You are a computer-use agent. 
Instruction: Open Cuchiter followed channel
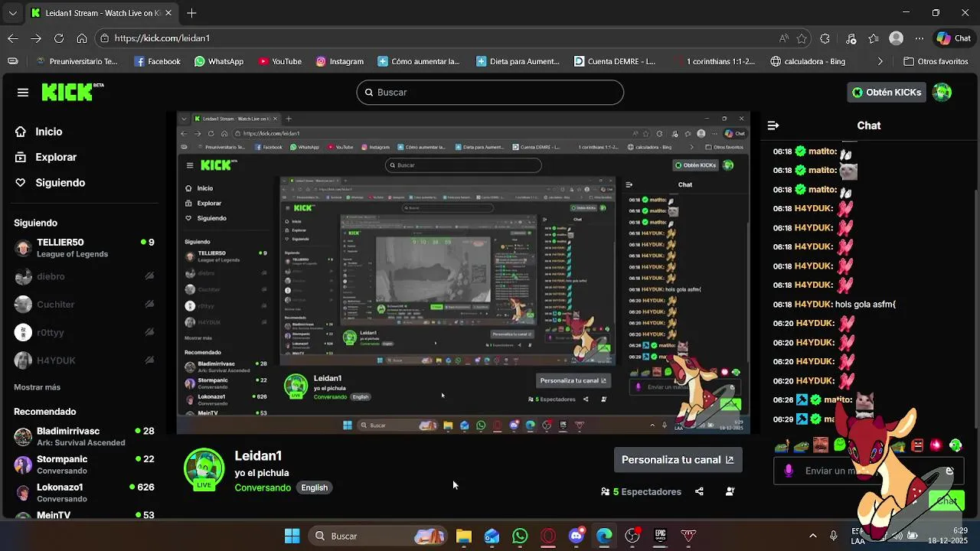point(84,305)
